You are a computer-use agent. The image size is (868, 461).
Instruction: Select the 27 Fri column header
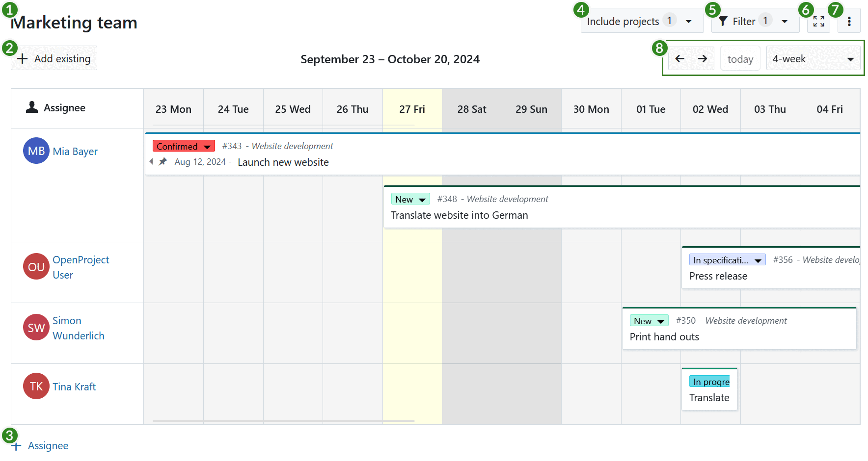[x=412, y=108]
